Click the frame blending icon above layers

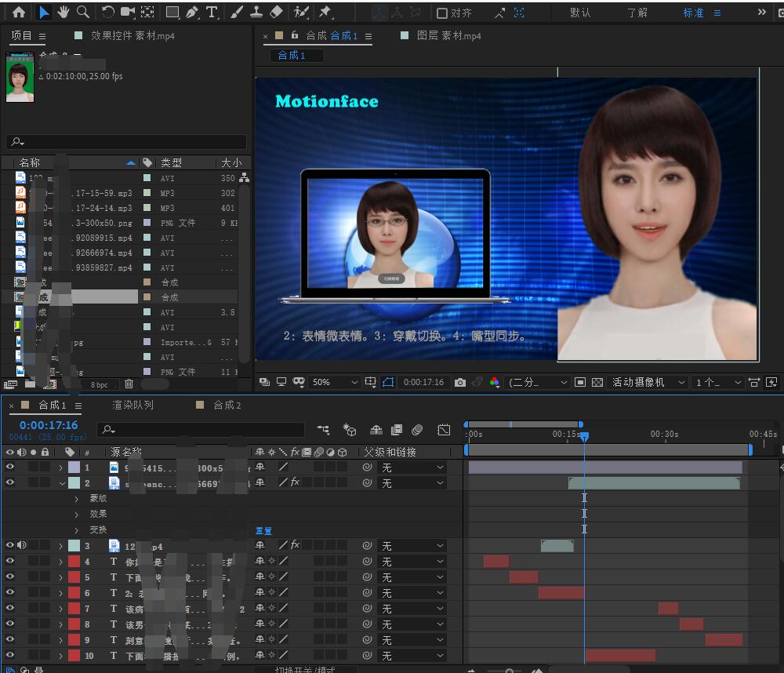pyautogui.click(x=397, y=430)
